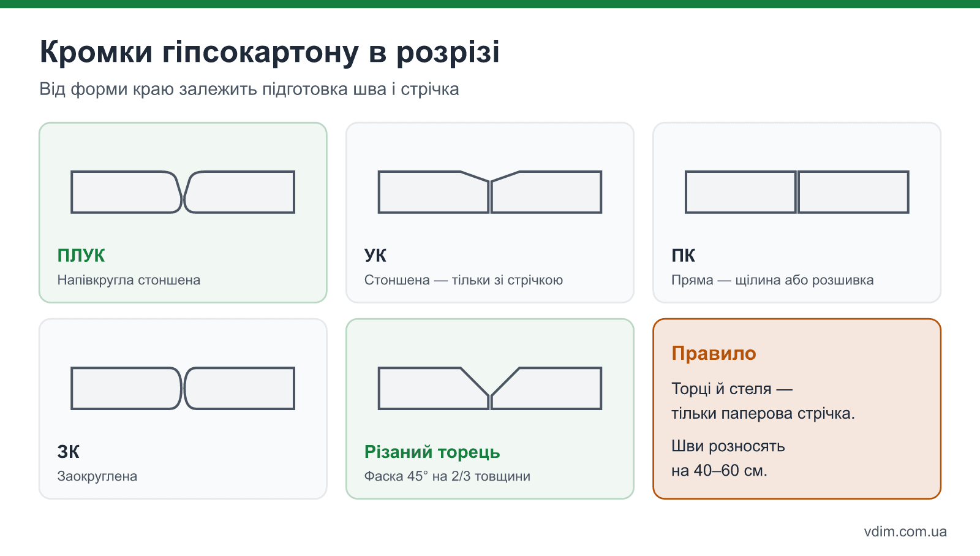Select the ЗК heading label

[x=69, y=452]
